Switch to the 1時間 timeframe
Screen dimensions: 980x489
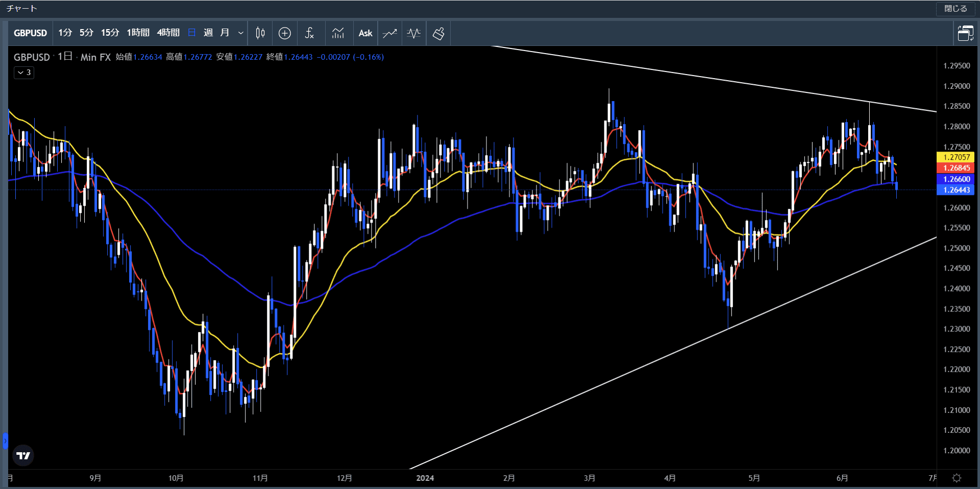(138, 33)
